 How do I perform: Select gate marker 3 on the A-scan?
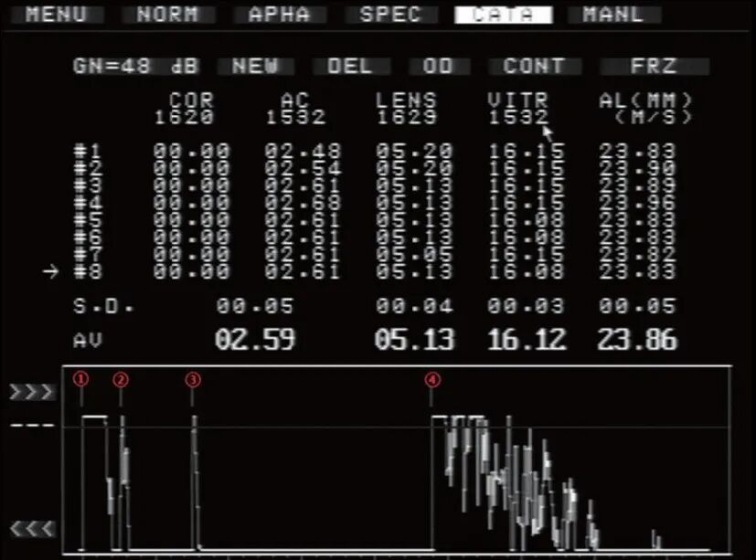click(192, 380)
